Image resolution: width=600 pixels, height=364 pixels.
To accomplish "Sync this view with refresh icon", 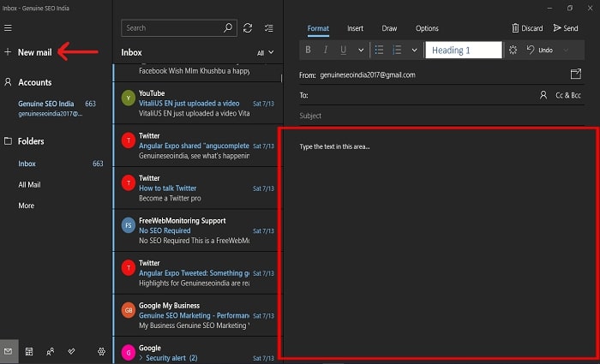I will pos(248,28).
